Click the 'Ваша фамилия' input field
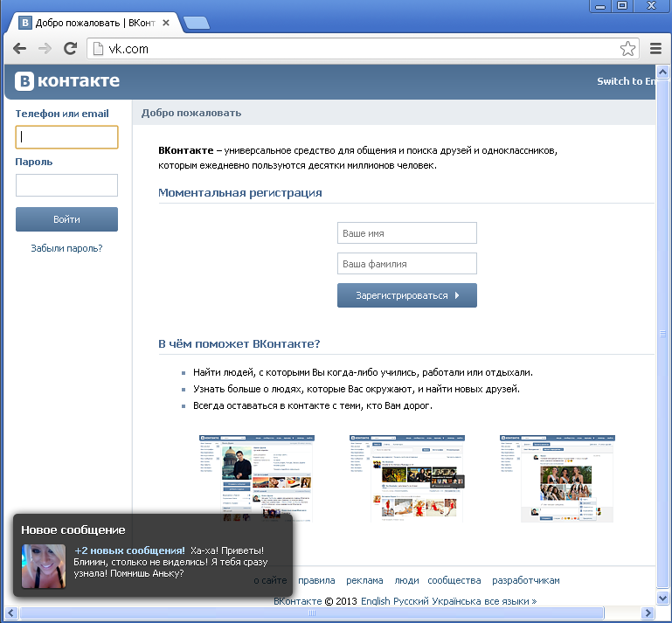 pos(407,264)
